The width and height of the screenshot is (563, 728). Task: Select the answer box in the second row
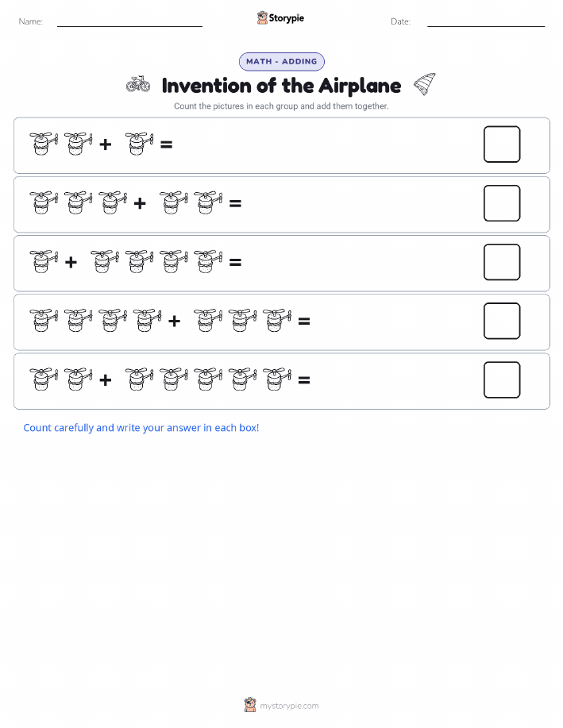click(x=502, y=203)
